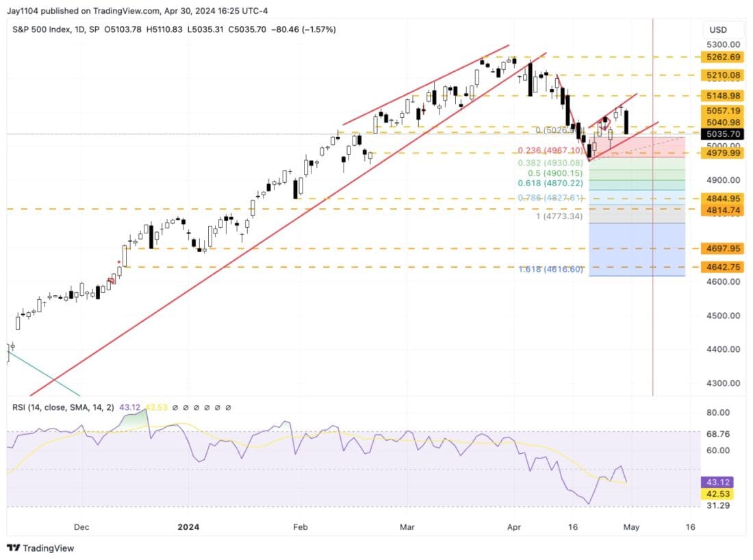This screenshot has width=753, height=560.
Task: Select the 4979.99 price level tag
Action: (723, 153)
